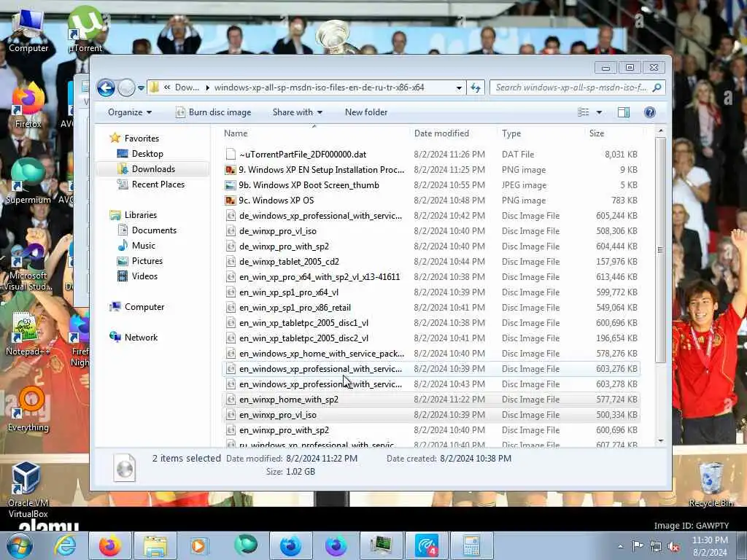Open the Microsoft Visual Studio desktop shortcut
Image resolution: width=747 pixels, height=560 pixels.
[x=28, y=268]
